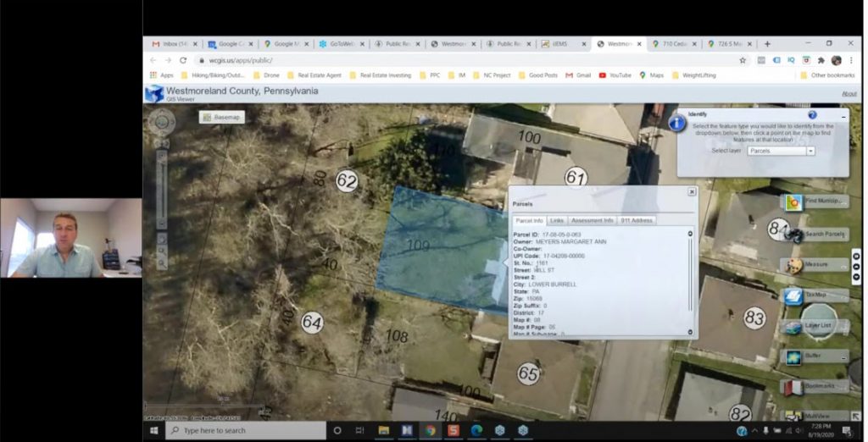The image size is (868, 442).
Task: Select the Measure tool
Action: coord(814,265)
